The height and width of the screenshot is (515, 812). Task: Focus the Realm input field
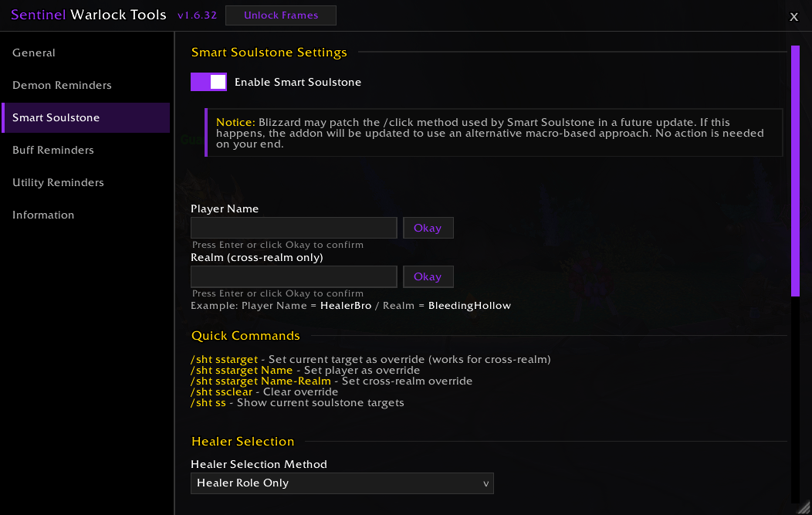click(293, 276)
